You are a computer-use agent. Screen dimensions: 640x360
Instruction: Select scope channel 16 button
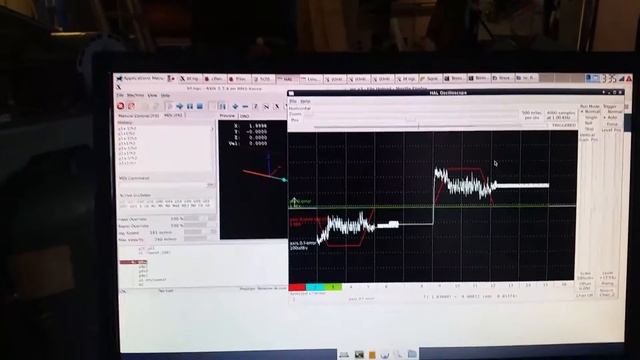pyautogui.click(x=564, y=285)
